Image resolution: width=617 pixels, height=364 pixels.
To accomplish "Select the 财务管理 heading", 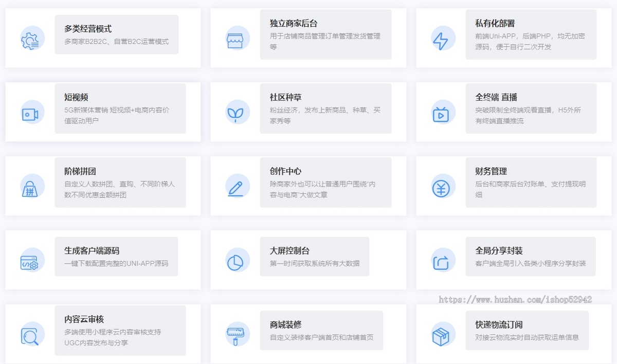I will 491,171.
